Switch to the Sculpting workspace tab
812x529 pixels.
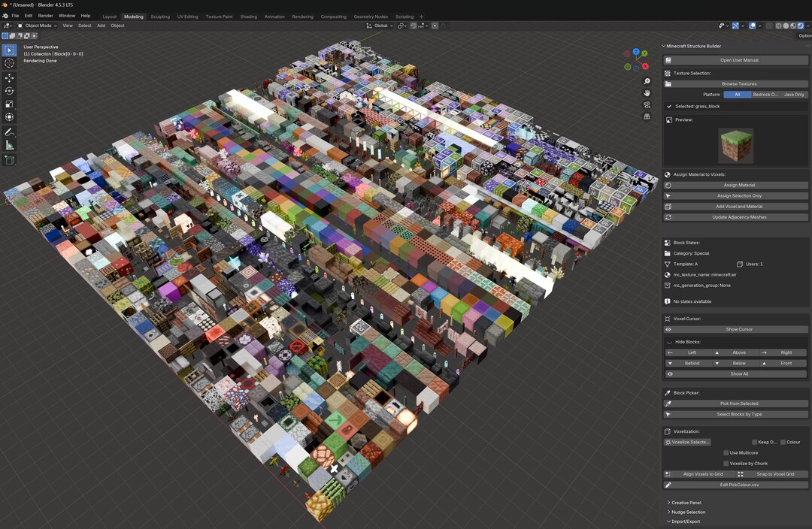160,17
